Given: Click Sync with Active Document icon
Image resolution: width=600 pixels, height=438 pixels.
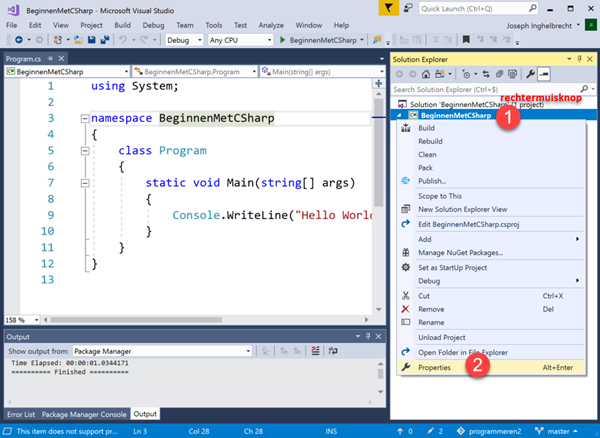Looking at the screenshot, I should click(x=486, y=74).
